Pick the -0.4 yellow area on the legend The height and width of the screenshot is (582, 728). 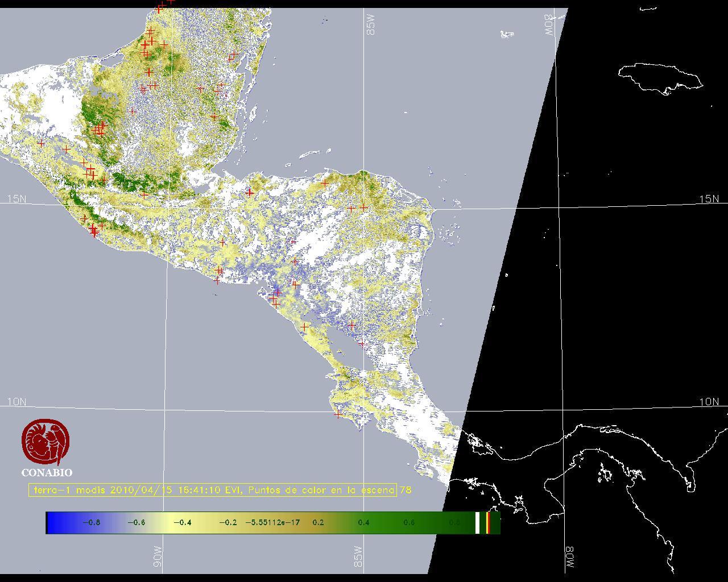pos(182,522)
